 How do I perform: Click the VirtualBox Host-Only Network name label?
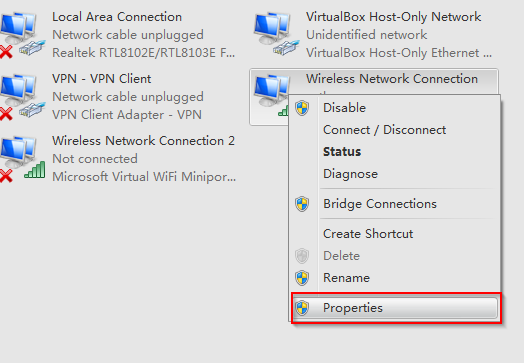[x=393, y=17]
